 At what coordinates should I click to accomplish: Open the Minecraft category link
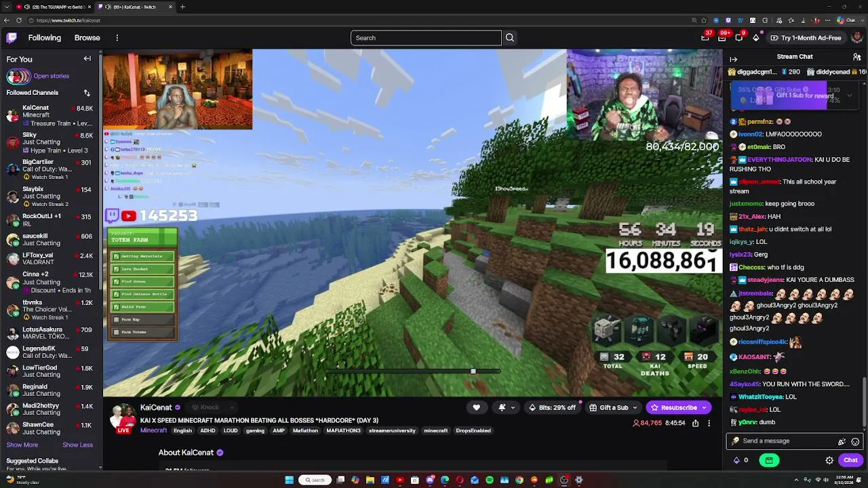pyautogui.click(x=154, y=430)
